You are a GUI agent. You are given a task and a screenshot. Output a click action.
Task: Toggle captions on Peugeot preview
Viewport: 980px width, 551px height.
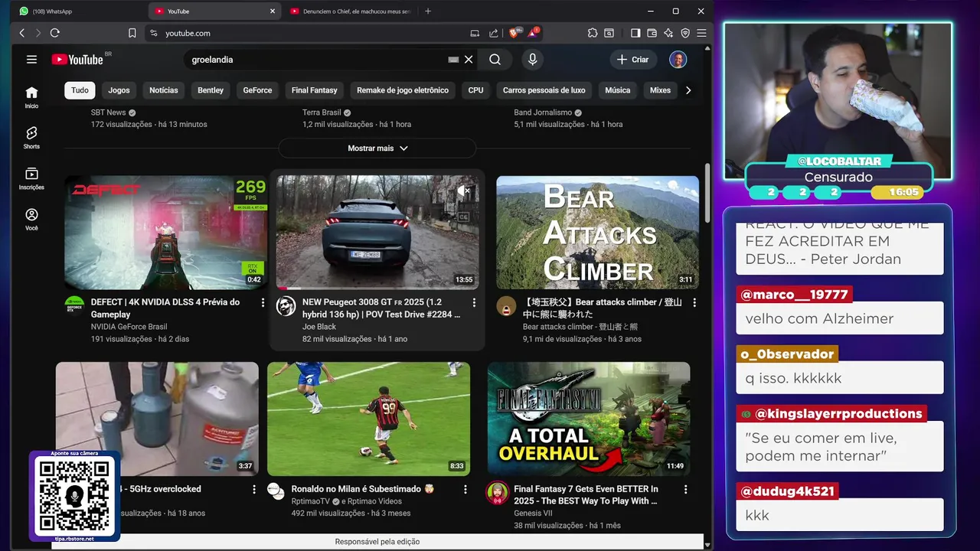pos(463,217)
